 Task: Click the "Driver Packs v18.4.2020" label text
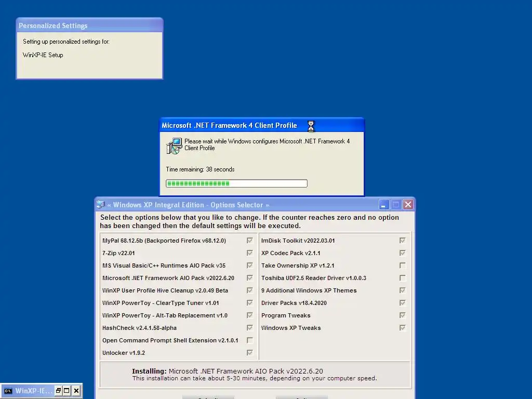click(294, 303)
